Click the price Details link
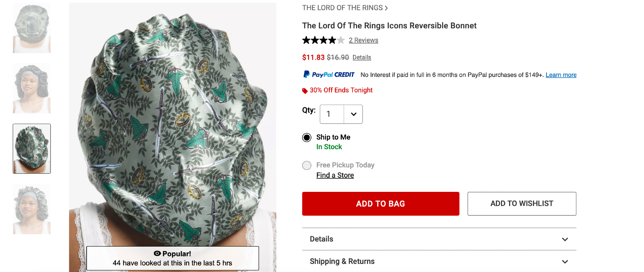Viewport: 644px width, 272px height. tap(362, 57)
